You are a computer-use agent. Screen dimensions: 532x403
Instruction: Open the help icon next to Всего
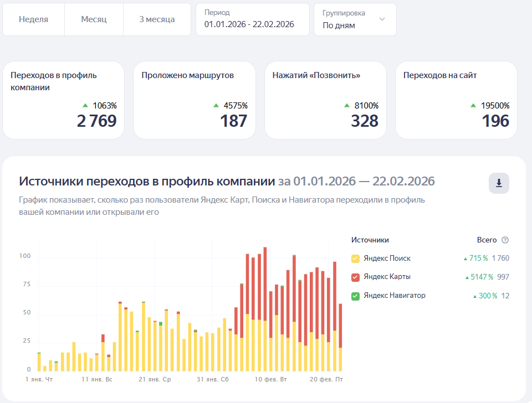pos(505,240)
